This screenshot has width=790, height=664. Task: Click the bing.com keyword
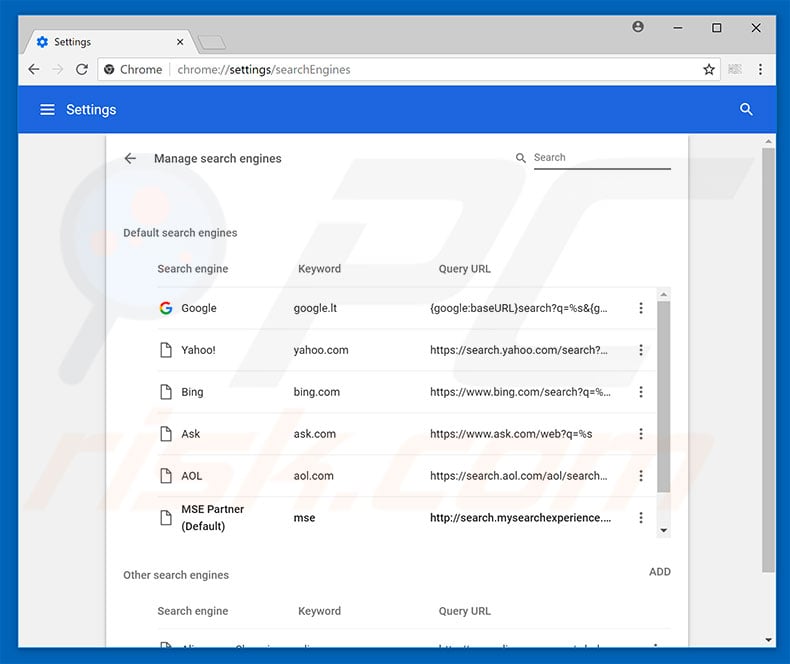(316, 391)
